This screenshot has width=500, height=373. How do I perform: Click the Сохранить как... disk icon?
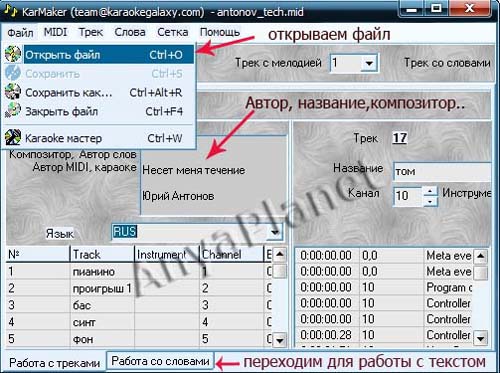click(x=13, y=92)
